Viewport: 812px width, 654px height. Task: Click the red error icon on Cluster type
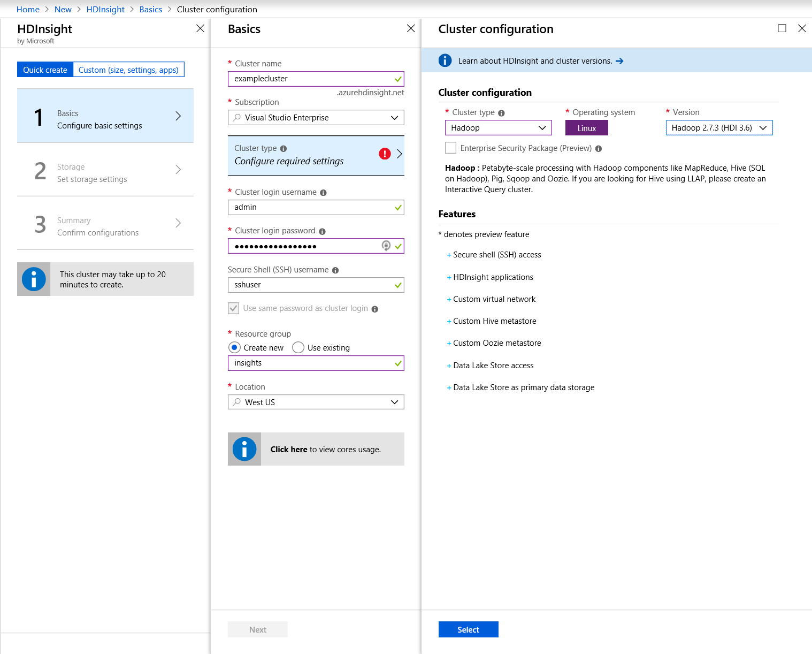tap(385, 154)
